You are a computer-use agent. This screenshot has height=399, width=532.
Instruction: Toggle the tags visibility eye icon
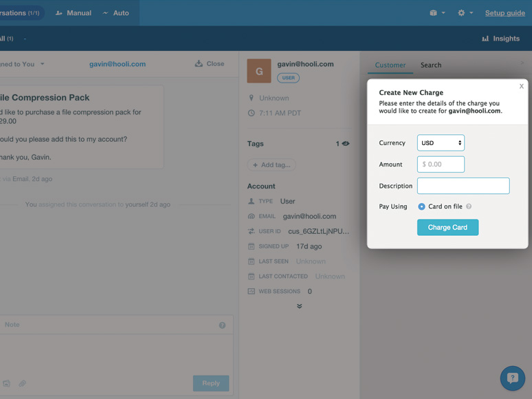click(x=346, y=144)
